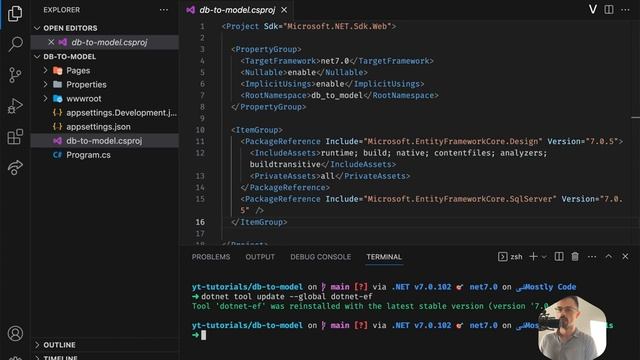Open Explorer views and more actions ellipsis
The height and width of the screenshot is (360, 640).
[164, 10]
